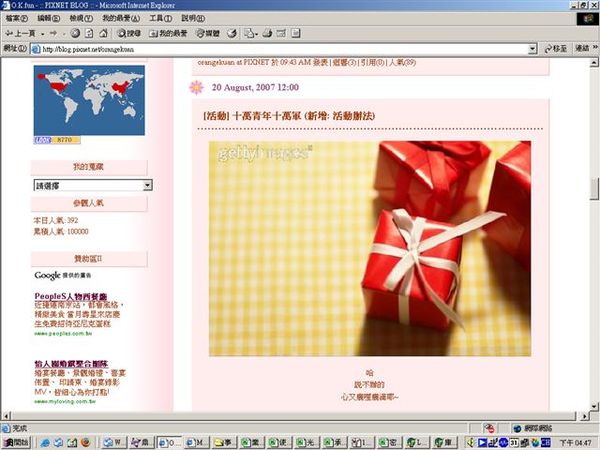Click the popup blocked status bar icon
The image size is (600, 450).
click(489, 428)
